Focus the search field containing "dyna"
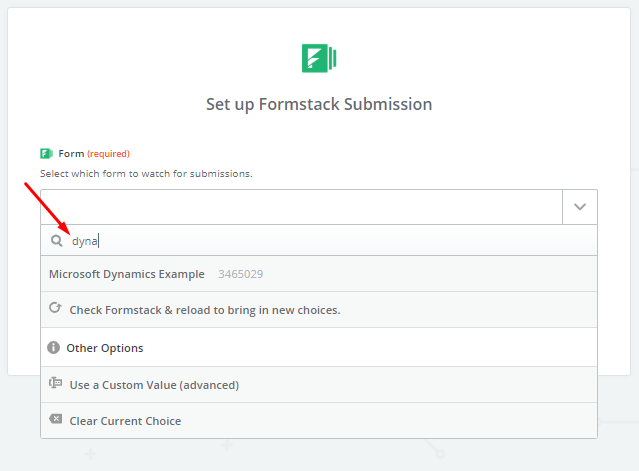The image size is (639, 471). [x=320, y=241]
